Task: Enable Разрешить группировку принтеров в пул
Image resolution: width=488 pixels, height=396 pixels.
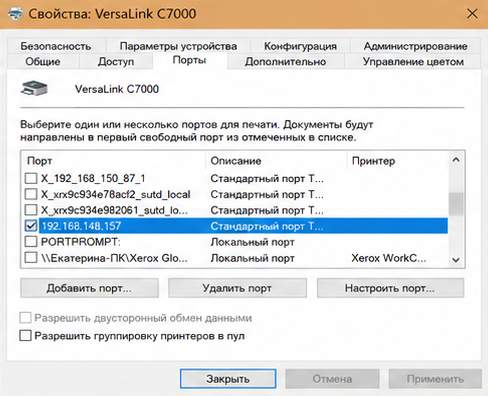Action: coord(25,336)
